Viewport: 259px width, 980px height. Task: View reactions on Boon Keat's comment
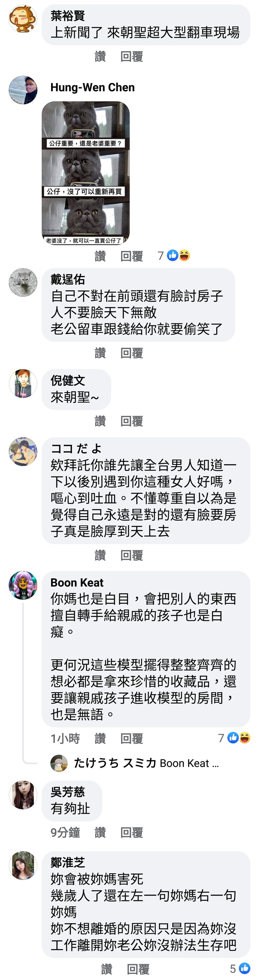(234, 738)
